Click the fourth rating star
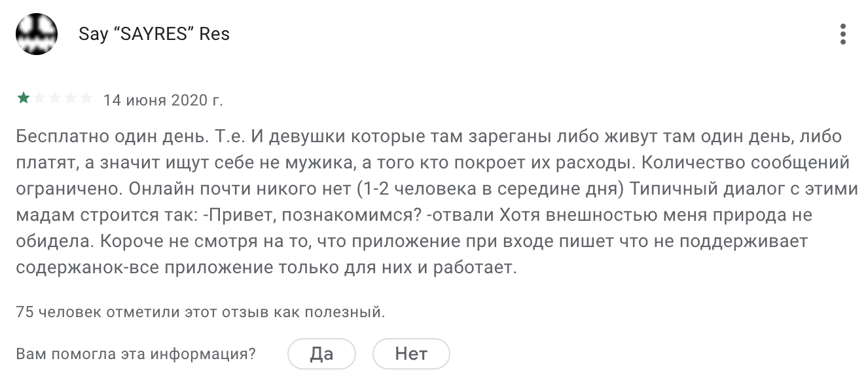 (x=71, y=99)
